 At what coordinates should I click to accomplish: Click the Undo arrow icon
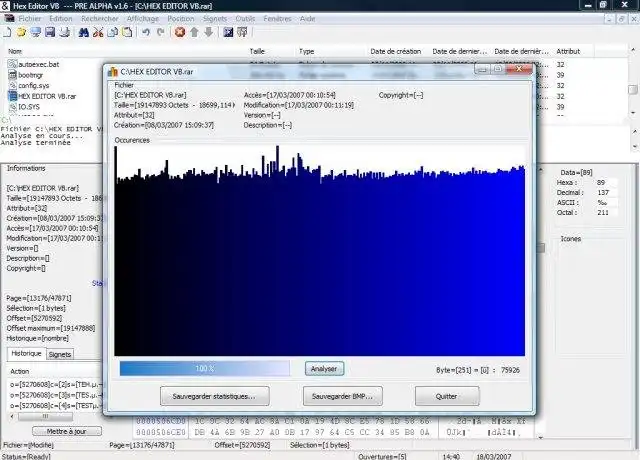point(146,32)
